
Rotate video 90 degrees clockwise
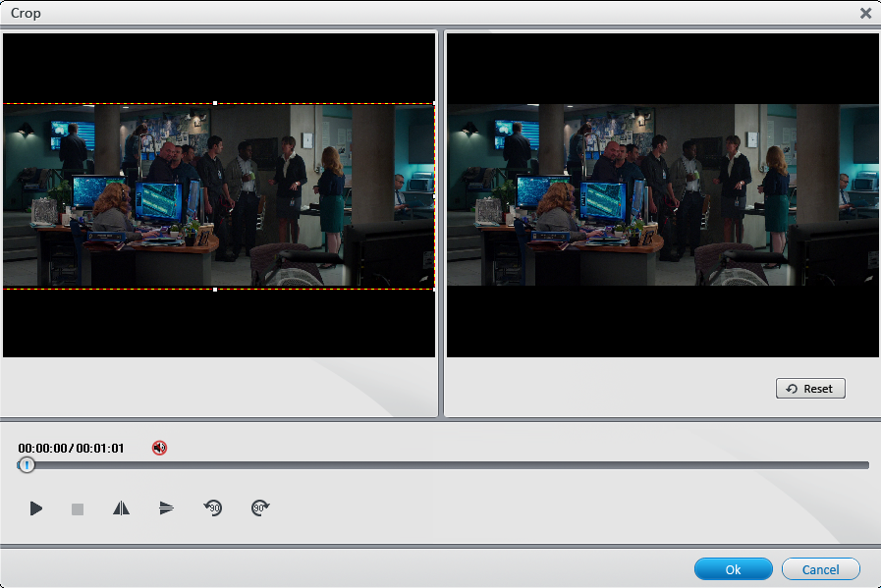[x=260, y=508]
